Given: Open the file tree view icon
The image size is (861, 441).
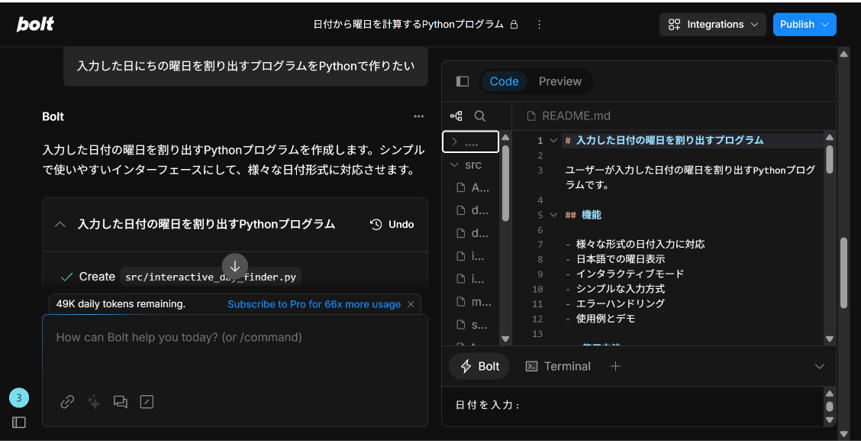Looking at the screenshot, I should pos(456,116).
